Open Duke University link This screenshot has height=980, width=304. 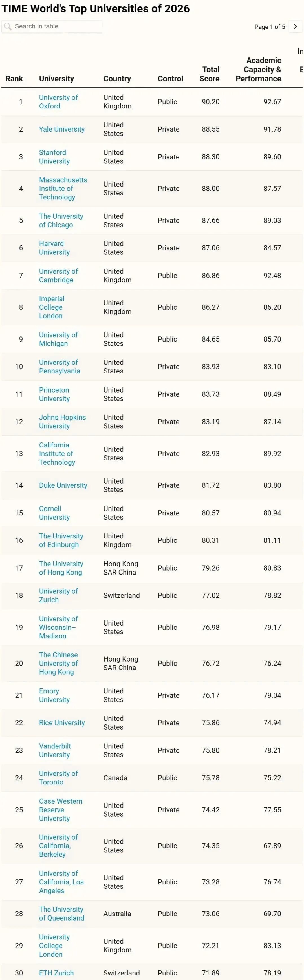click(x=63, y=485)
